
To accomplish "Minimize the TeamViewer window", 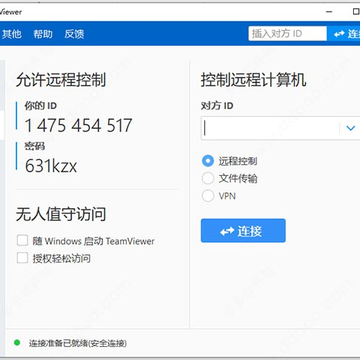I will (x=329, y=12).
